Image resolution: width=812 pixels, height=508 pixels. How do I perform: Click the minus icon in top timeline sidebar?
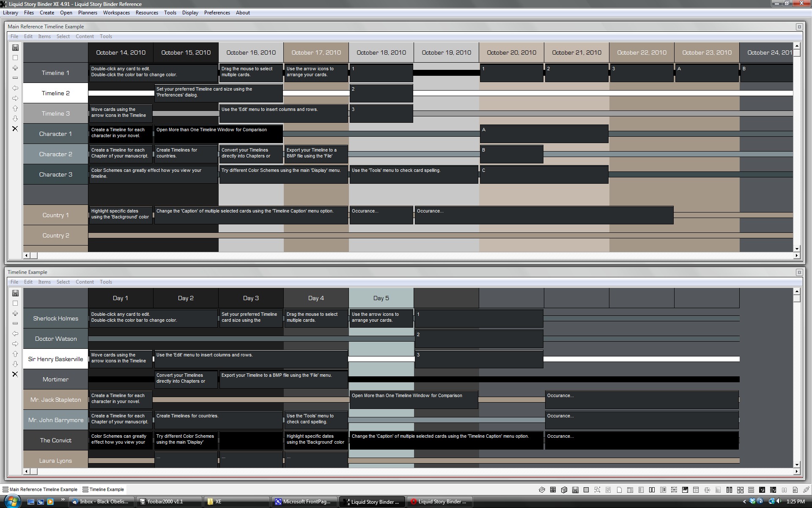coord(15,78)
